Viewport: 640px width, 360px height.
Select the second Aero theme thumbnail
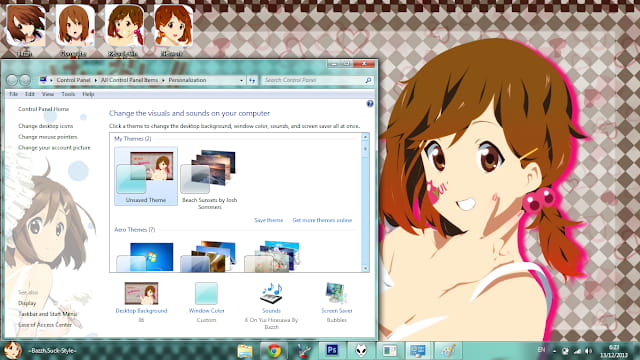click(x=208, y=256)
